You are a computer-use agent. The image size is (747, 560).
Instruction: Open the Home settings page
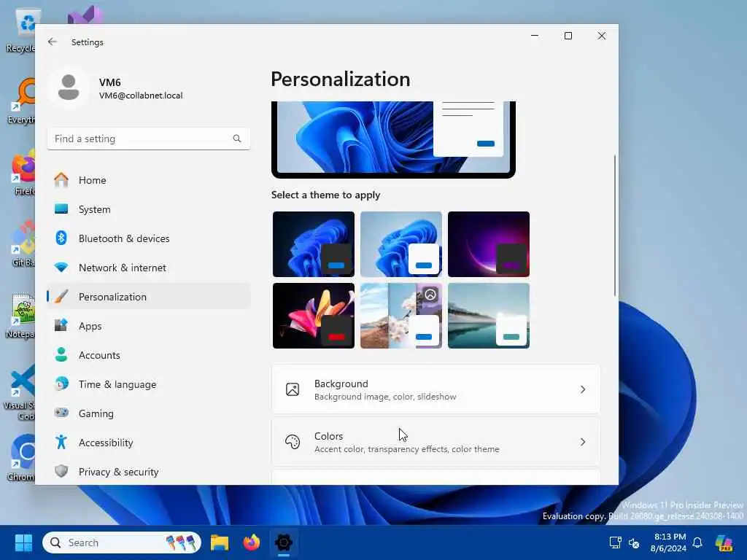click(x=149, y=180)
